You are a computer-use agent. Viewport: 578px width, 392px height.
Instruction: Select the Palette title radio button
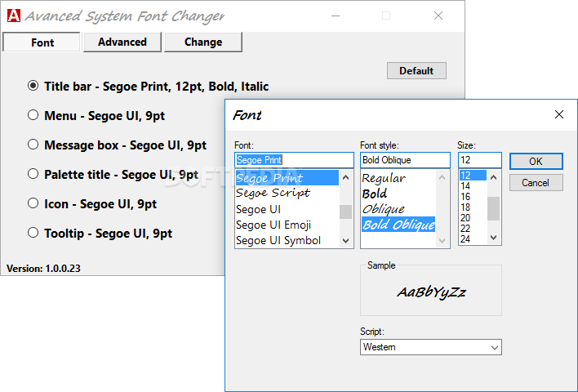coord(33,174)
